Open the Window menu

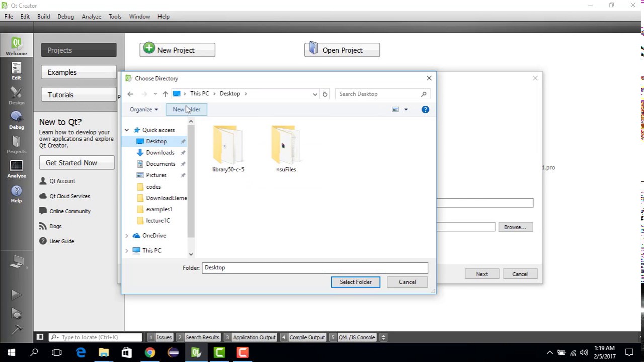[x=139, y=16]
